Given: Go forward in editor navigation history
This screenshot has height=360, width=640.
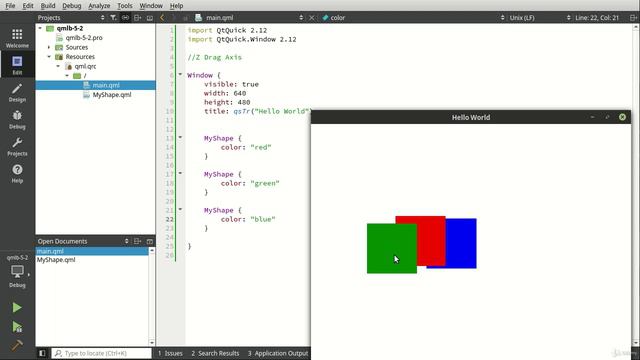Looking at the screenshot, I should coord(173,18).
